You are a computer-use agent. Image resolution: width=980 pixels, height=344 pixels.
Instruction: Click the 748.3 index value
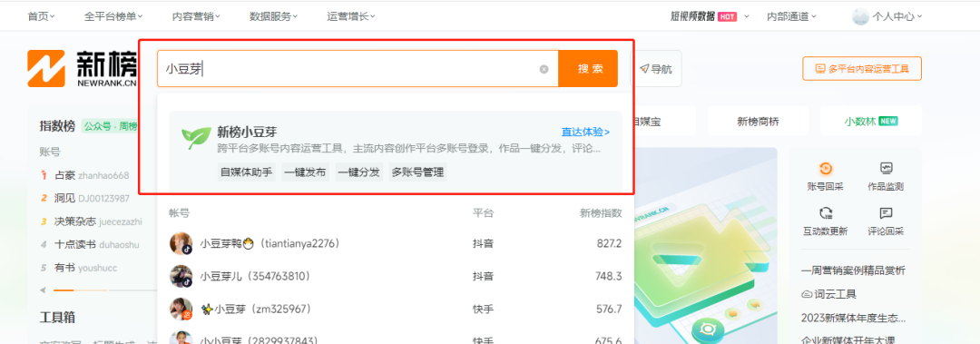pos(610,276)
